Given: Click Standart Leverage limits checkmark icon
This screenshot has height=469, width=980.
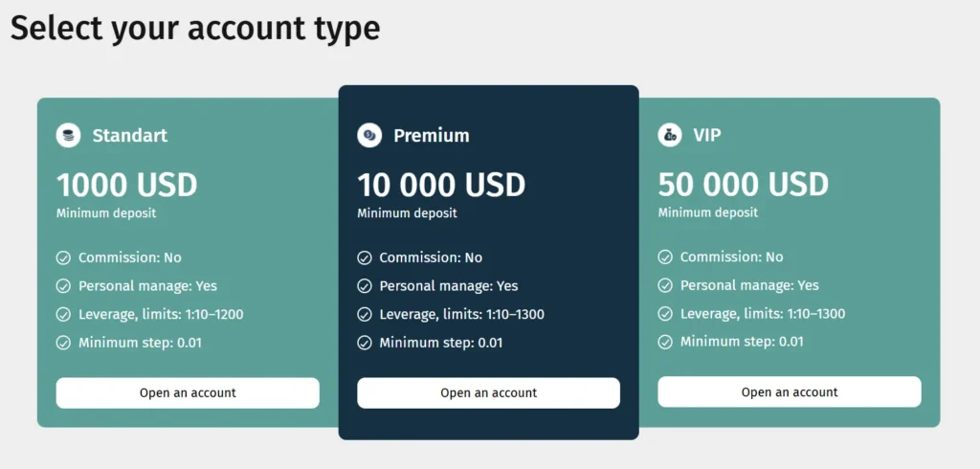Looking at the screenshot, I should (x=64, y=314).
